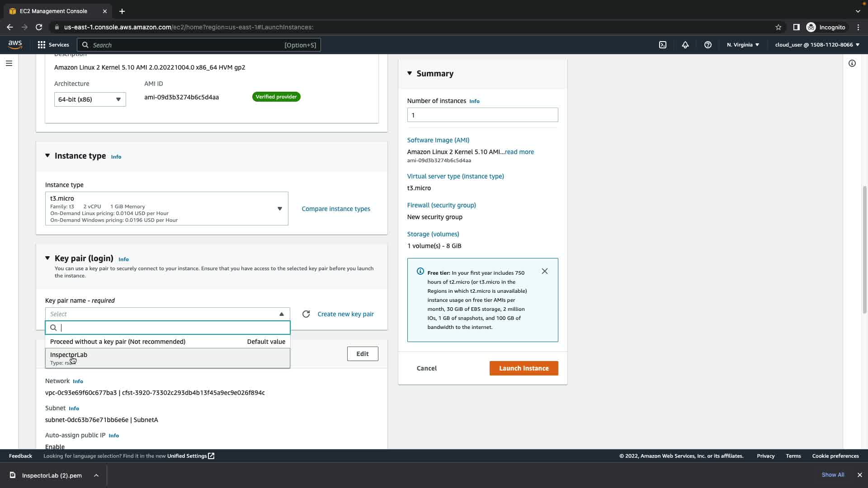Open the N. Virginia region menu

[742, 45]
